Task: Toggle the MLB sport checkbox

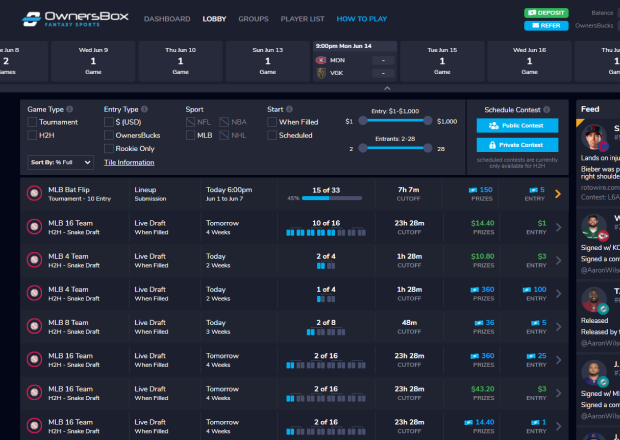Action: [x=191, y=135]
